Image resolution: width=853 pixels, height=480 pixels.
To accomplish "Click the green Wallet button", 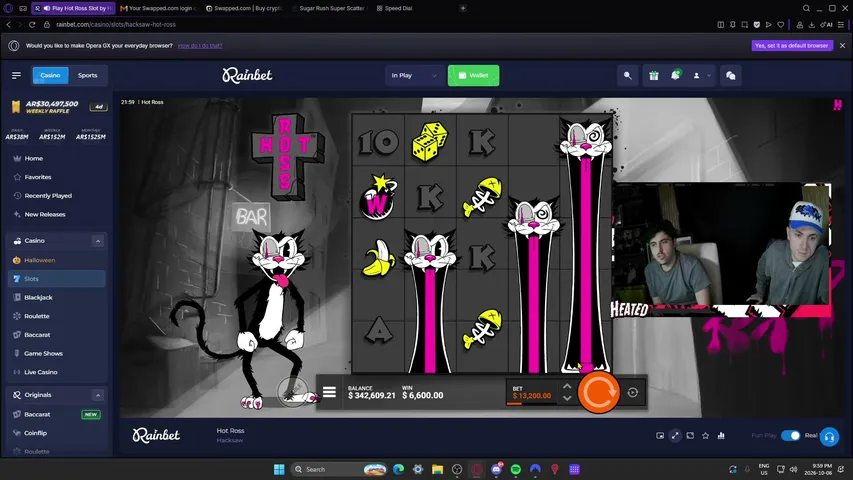I will pyautogui.click(x=473, y=76).
